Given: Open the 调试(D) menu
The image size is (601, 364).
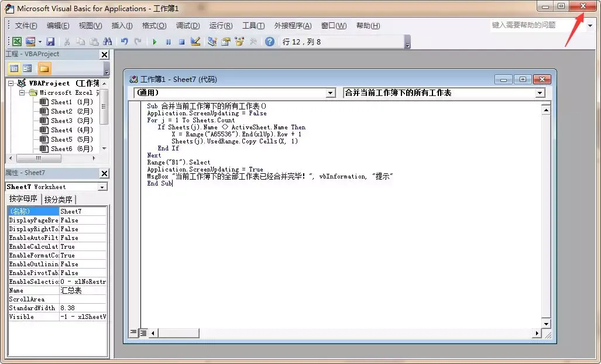Looking at the screenshot, I should click(x=188, y=26).
